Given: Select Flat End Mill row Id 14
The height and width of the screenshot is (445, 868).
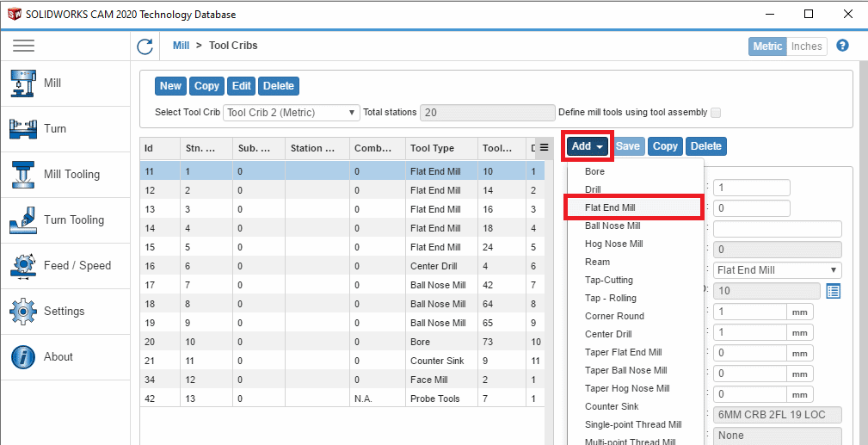Looking at the screenshot, I should click(342, 228).
